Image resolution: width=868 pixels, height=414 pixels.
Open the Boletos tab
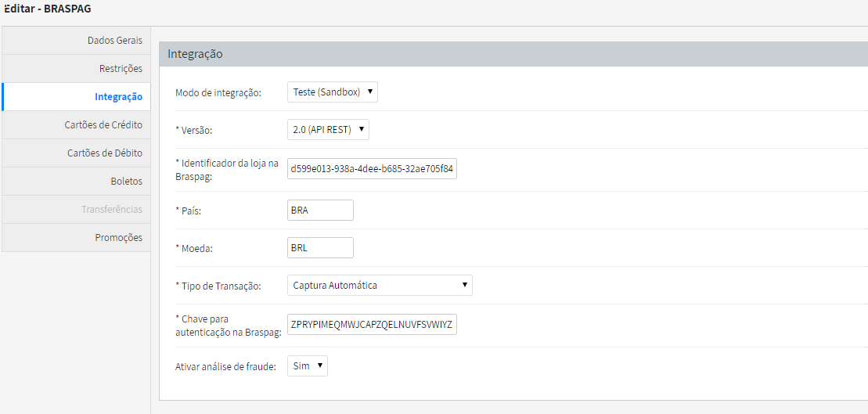(76, 182)
